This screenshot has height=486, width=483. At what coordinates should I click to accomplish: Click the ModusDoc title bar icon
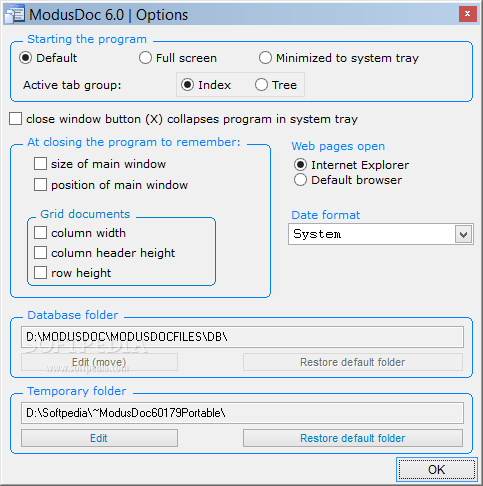point(15,15)
